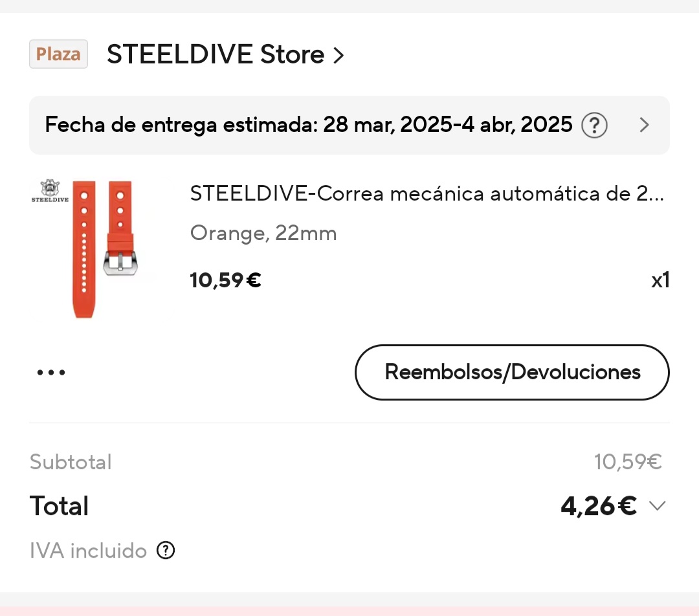Click the silver buckle in the strap photo
Screen dimensions: 699x616
coord(120,262)
